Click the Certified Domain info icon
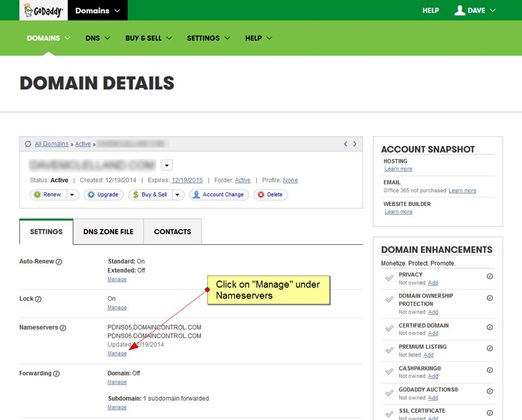Image resolution: width=522 pixels, height=420 pixels. point(490,327)
